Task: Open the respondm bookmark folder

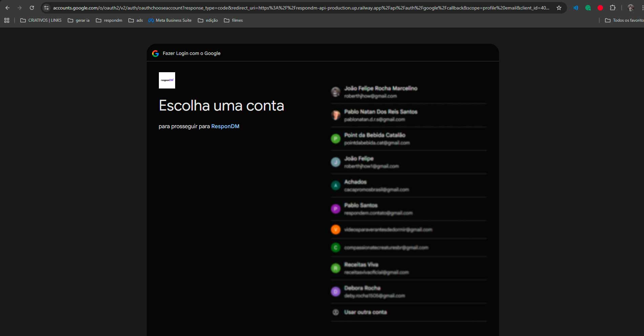Action: pyautogui.click(x=109, y=20)
